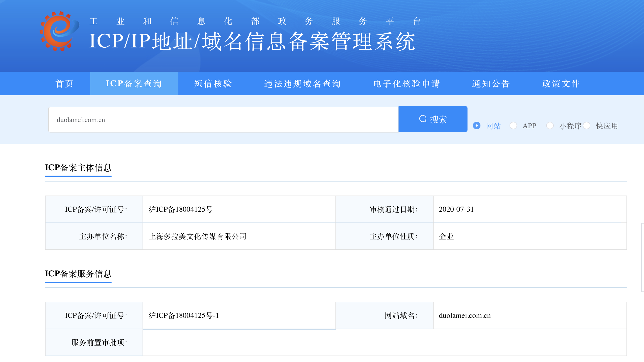Click the MIIT gear logo icon
Image resolution: width=644 pixels, height=362 pixels.
click(59, 31)
